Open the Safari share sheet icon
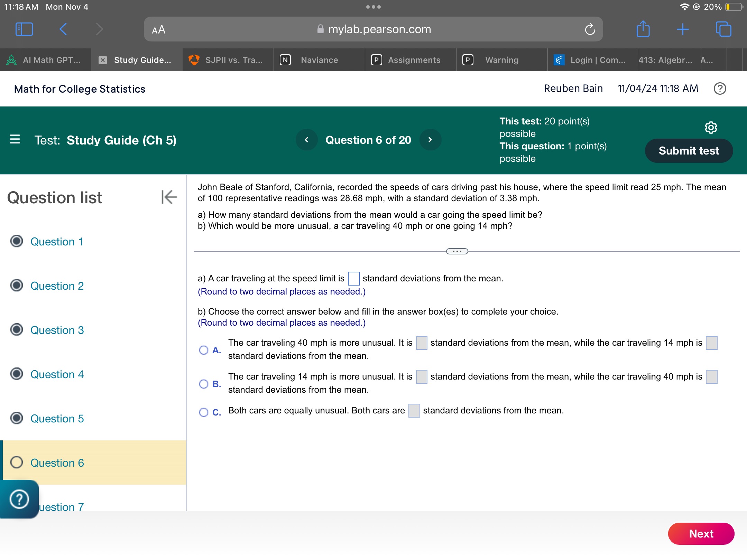The width and height of the screenshot is (747, 560). point(643,29)
